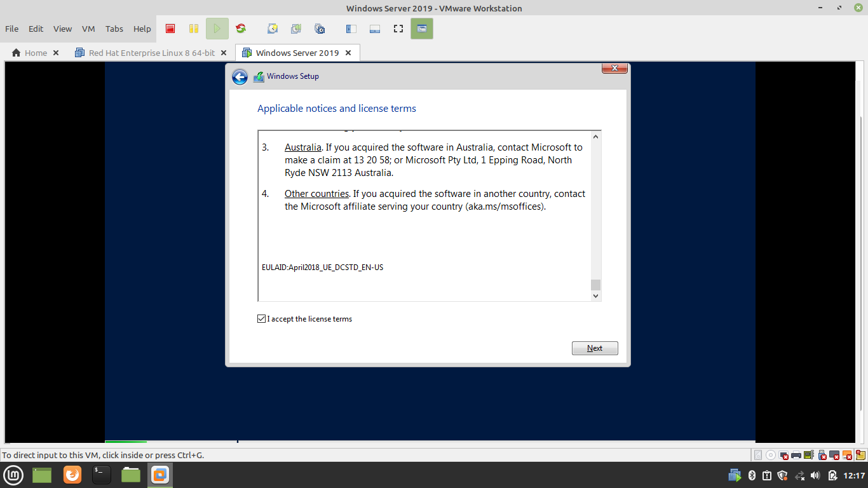Close the Red Hat Enterprise Linux tab
868x488 pixels.
click(x=224, y=53)
